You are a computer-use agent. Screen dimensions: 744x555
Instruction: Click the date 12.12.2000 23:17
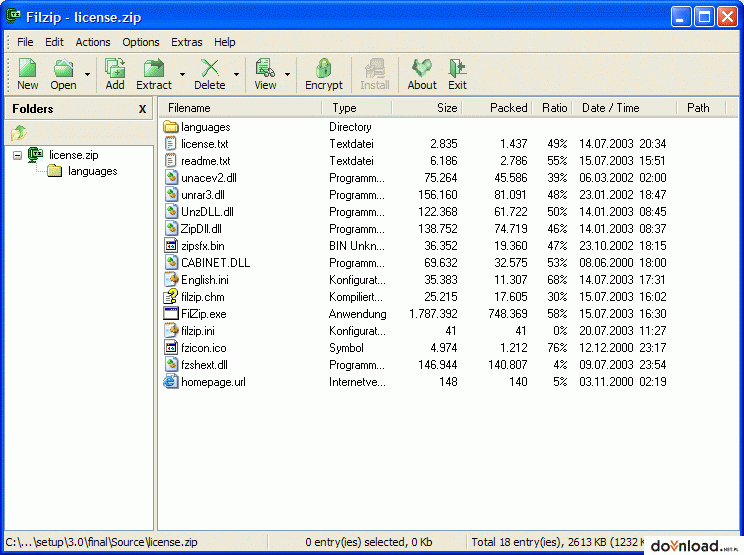point(623,348)
